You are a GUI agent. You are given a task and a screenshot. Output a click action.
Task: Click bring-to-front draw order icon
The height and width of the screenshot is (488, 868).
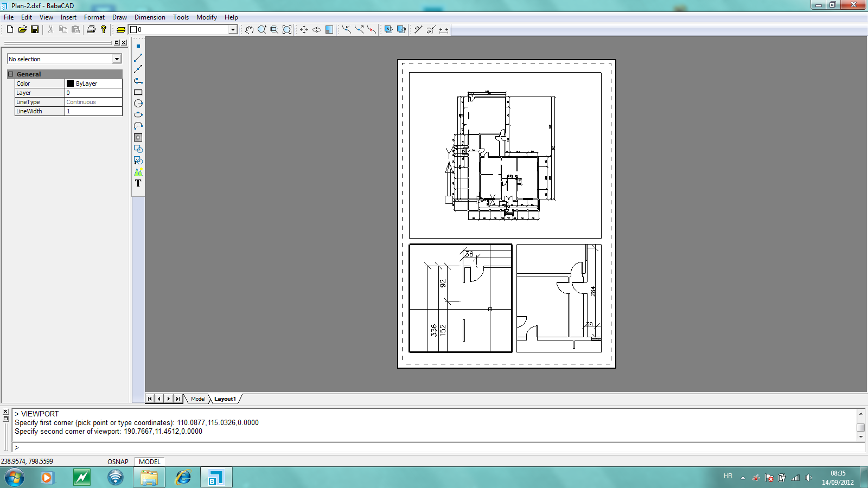tap(388, 29)
